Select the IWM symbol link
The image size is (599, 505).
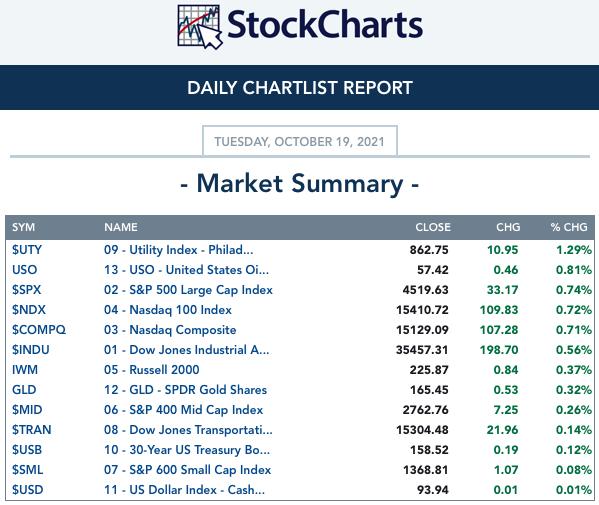click(x=25, y=370)
